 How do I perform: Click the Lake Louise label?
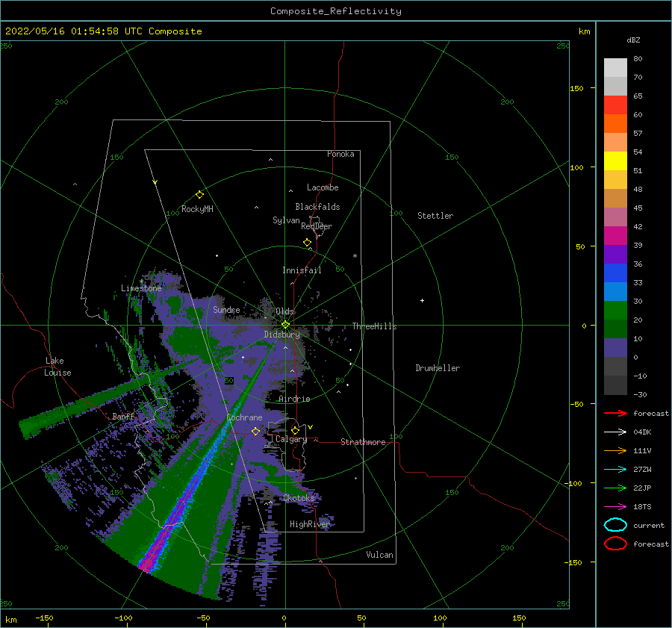pyautogui.click(x=57, y=367)
